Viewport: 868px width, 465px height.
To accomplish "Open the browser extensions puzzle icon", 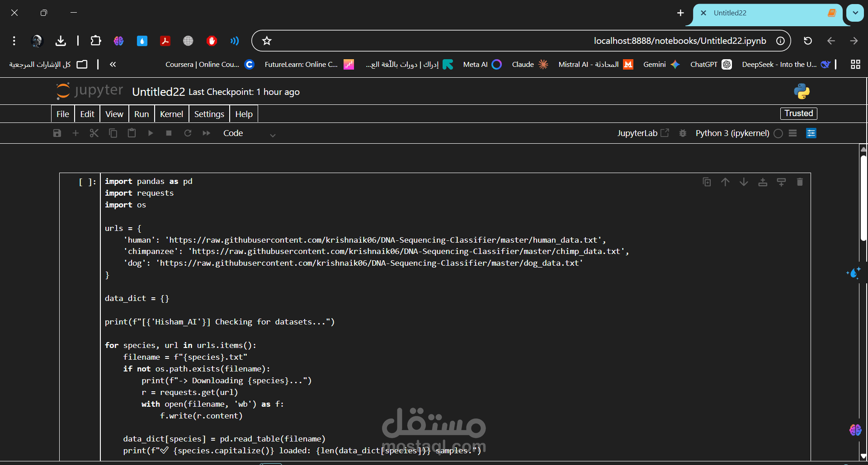I will [95, 41].
